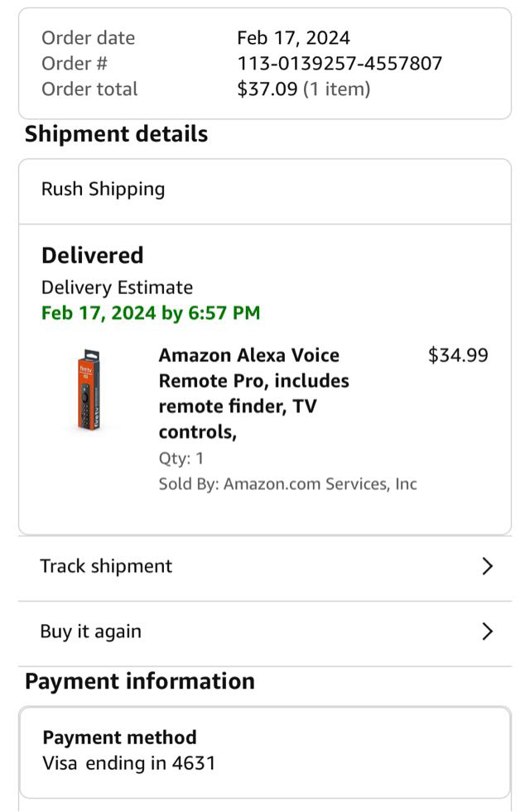The height and width of the screenshot is (812, 530).
Task: Select Visa ending in 4631
Action: [128, 763]
